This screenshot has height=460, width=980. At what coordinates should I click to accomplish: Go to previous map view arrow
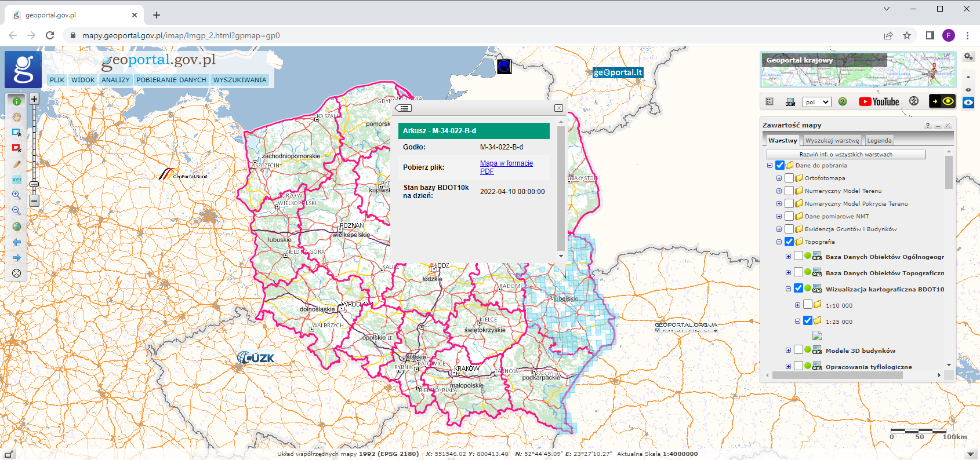(x=17, y=242)
